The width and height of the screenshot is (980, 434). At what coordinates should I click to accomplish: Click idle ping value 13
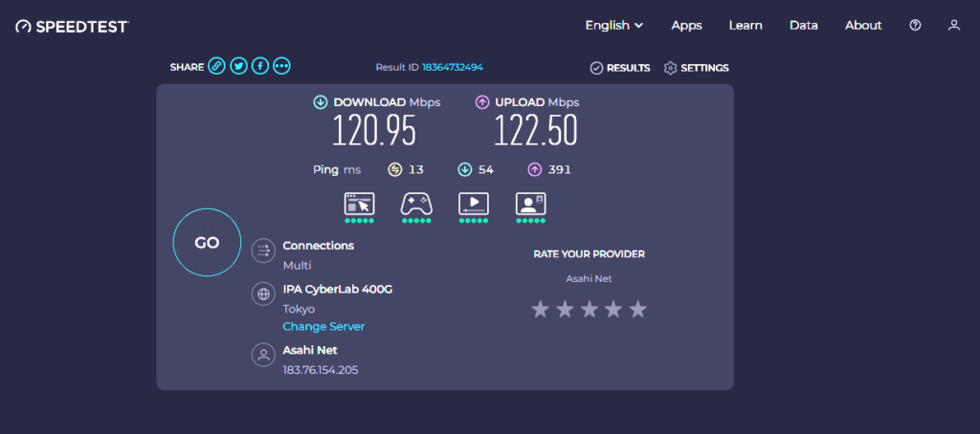pyautogui.click(x=416, y=170)
